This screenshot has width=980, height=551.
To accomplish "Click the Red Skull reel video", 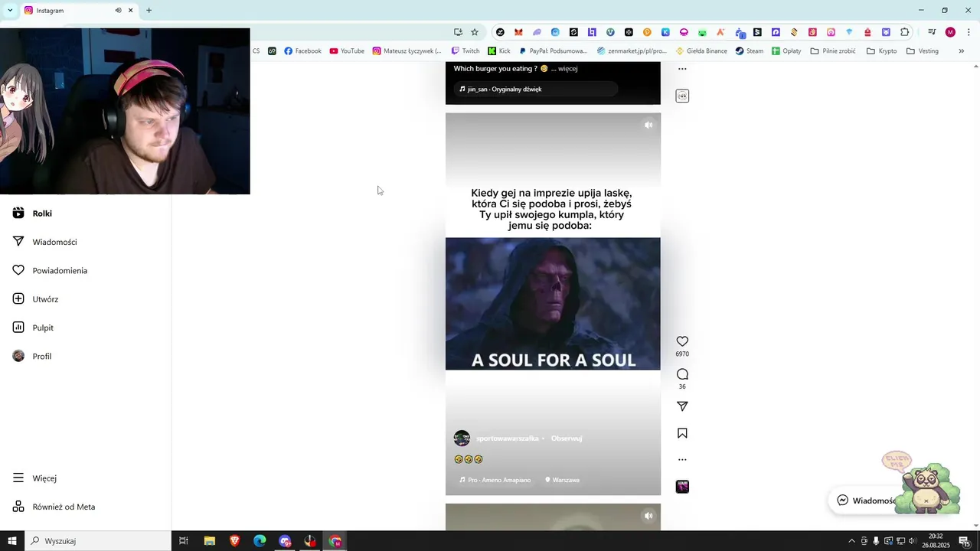I will (x=553, y=304).
